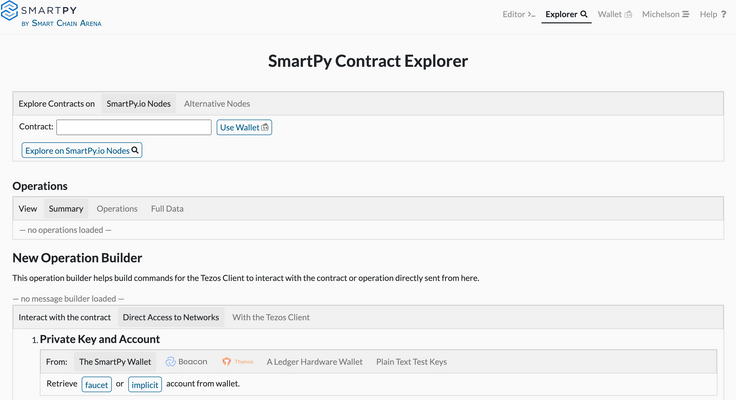This screenshot has height=400, width=736.
Task: Click the Private Key and Account heading
Action: 100,339
